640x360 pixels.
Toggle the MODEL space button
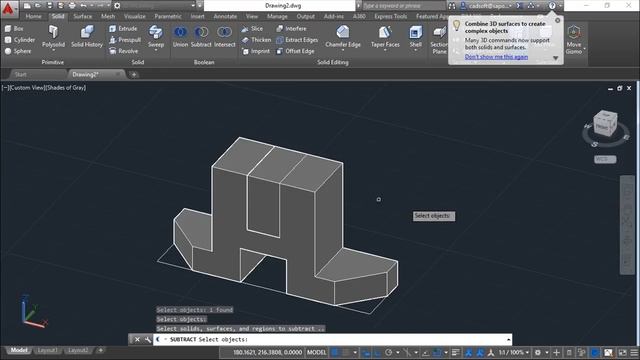click(x=316, y=352)
